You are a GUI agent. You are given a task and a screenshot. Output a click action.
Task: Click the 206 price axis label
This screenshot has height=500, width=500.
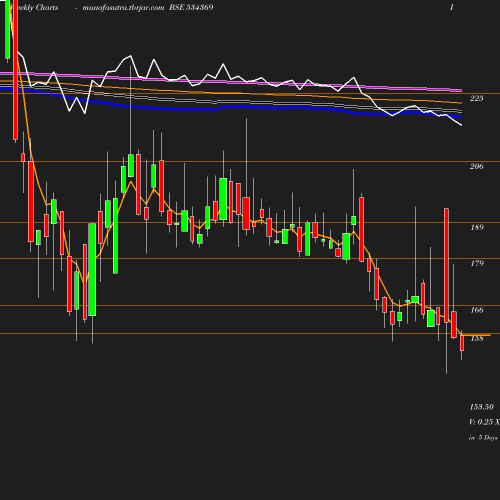(x=476, y=166)
